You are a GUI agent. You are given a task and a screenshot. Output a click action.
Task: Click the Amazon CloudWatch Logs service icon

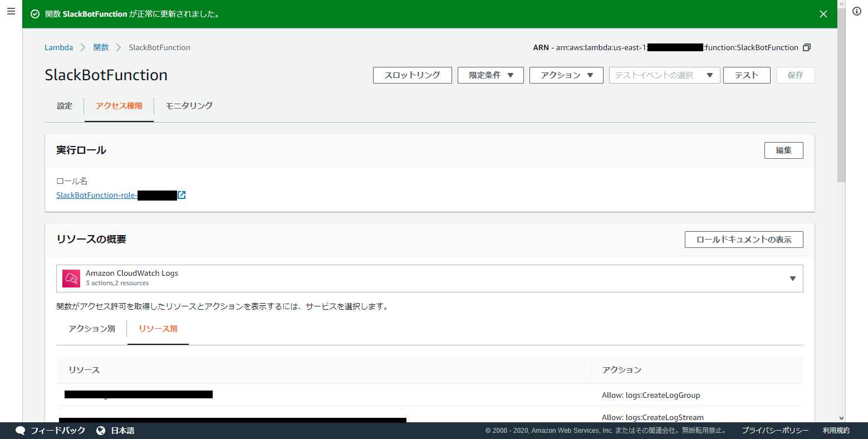[x=71, y=279]
